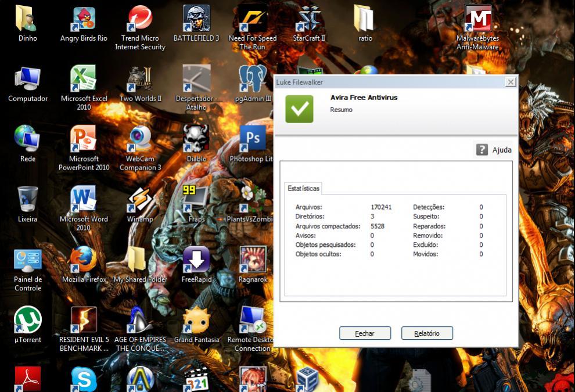Open the Relatório report button

pos(427,333)
